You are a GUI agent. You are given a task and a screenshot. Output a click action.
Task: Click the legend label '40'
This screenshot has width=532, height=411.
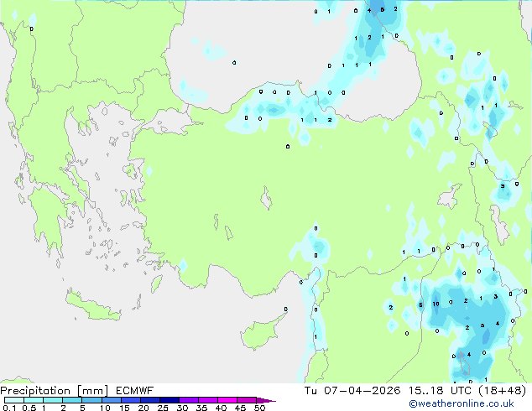click(221, 408)
